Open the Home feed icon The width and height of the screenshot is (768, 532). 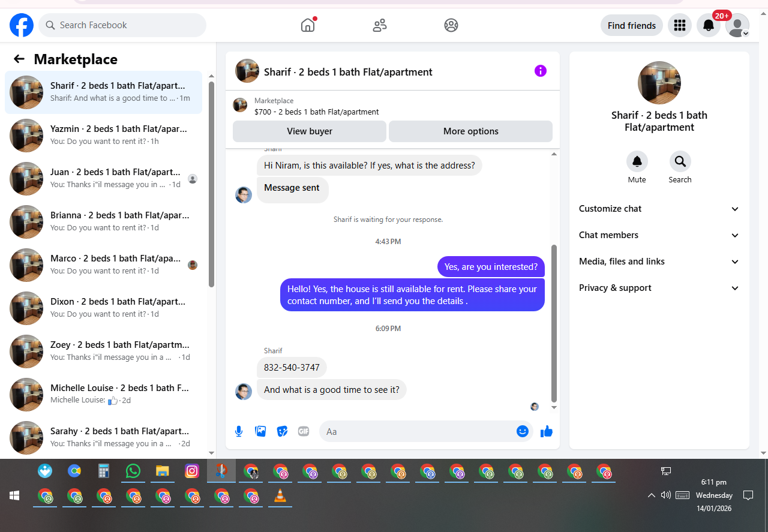pos(308,25)
